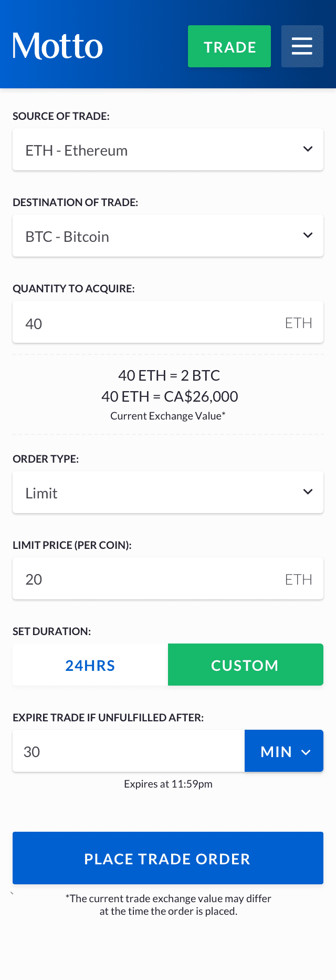Open the BTC - Bitcoin destination dropdown
336x980 pixels.
[x=168, y=236]
